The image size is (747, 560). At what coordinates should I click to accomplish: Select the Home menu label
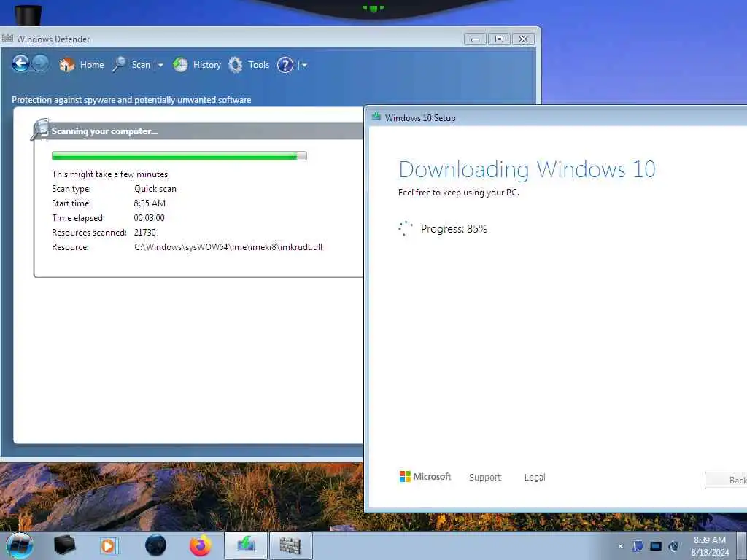[92, 65]
